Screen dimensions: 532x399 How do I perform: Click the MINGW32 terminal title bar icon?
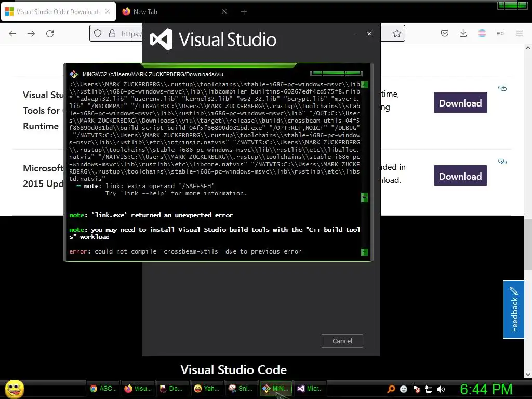74,74
